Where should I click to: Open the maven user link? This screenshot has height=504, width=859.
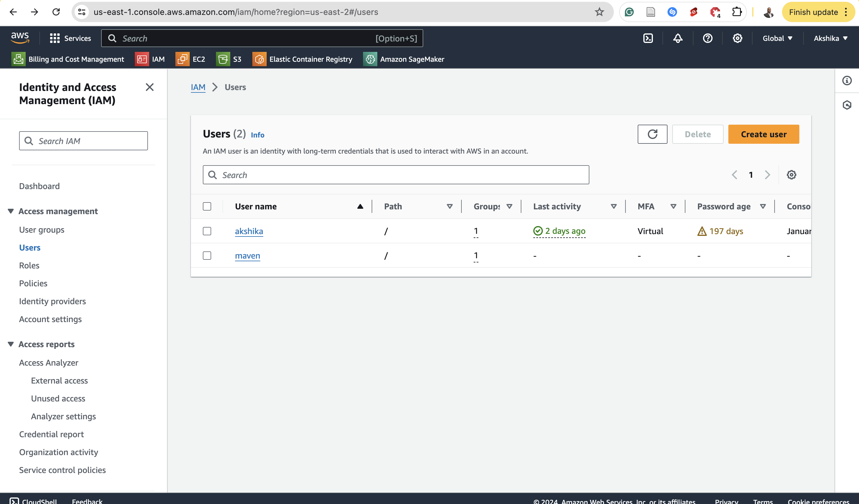pos(248,256)
